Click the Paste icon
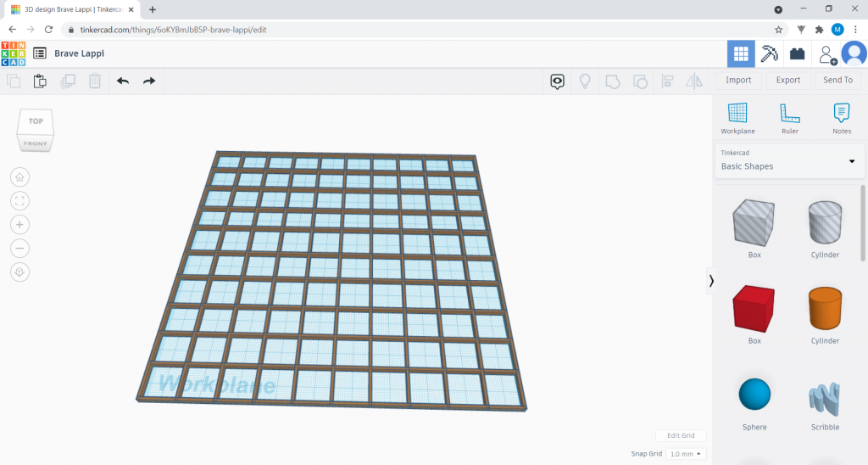The width and height of the screenshot is (868, 465). 40,81
